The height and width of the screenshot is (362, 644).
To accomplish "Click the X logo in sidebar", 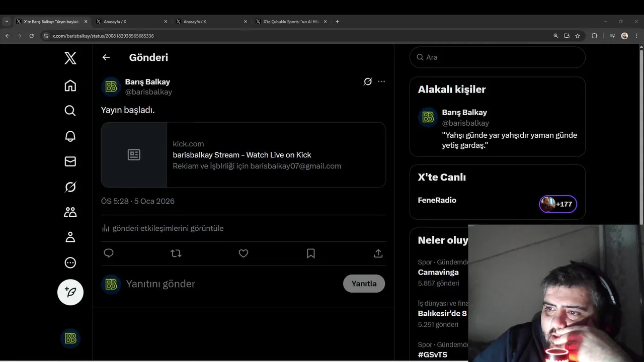I will pos(70,58).
